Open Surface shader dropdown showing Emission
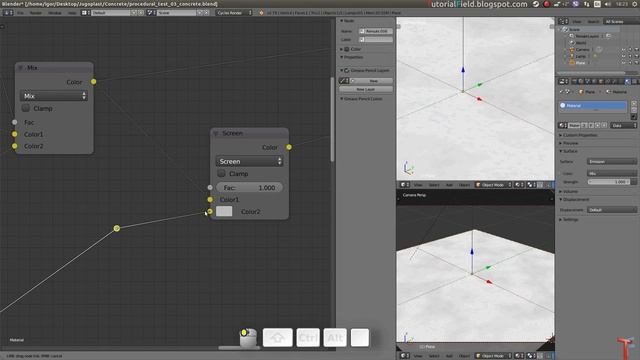This screenshot has height=360, width=640. [x=611, y=162]
